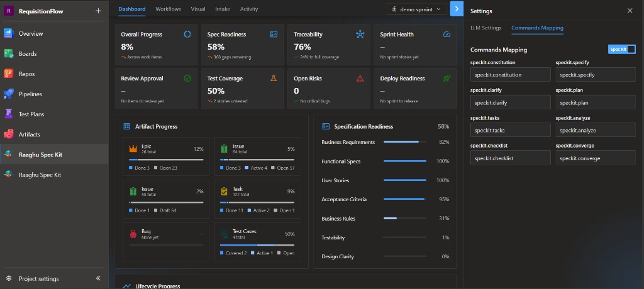Image resolution: width=644 pixels, height=289 pixels.
Task: Click the Traceability network icon
Action: pyautogui.click(x=360, y=35)
